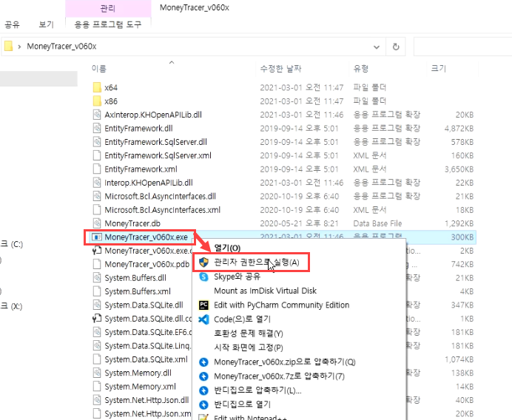512x420 pixels.
Task: Click the System.Net.Http.Json.dll file icon
Action: 97,400
